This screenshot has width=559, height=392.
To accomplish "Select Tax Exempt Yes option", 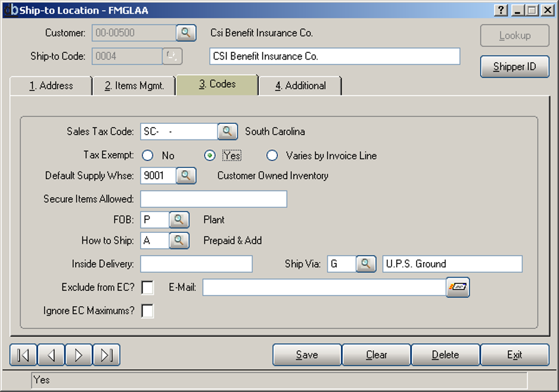I will [210, 155].
